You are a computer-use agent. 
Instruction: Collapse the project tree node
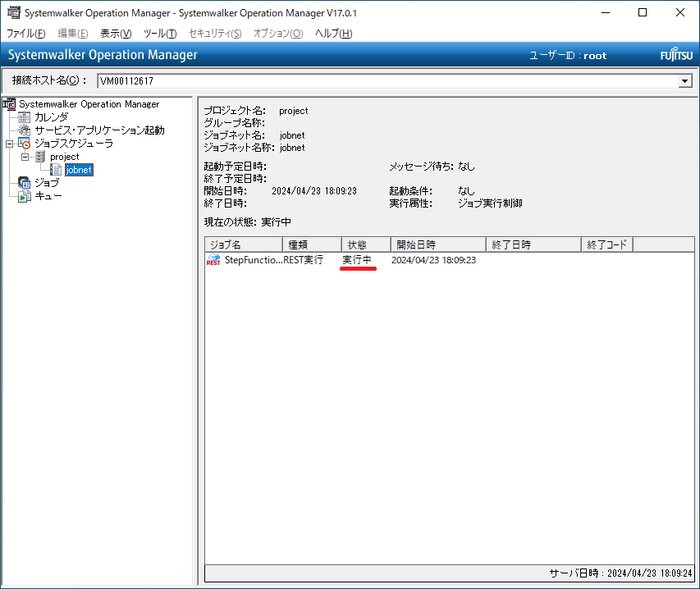(25, 157)
